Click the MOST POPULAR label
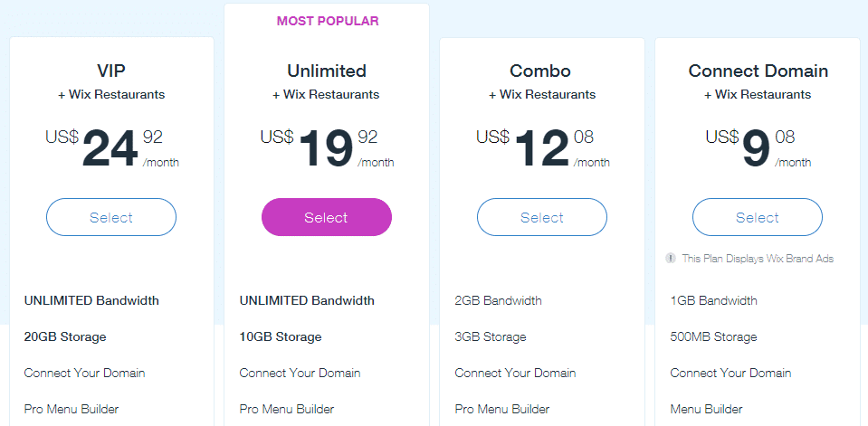The image size is (868, 426). pos(328,21)
